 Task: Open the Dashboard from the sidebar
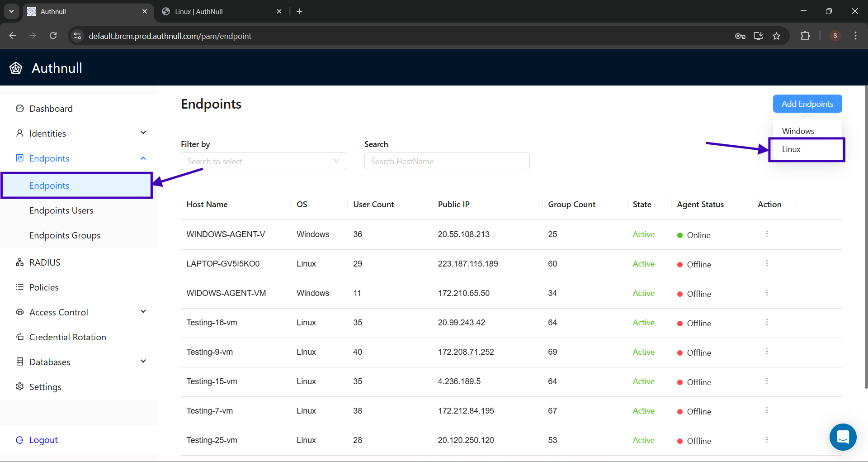[x=20, y=109]
